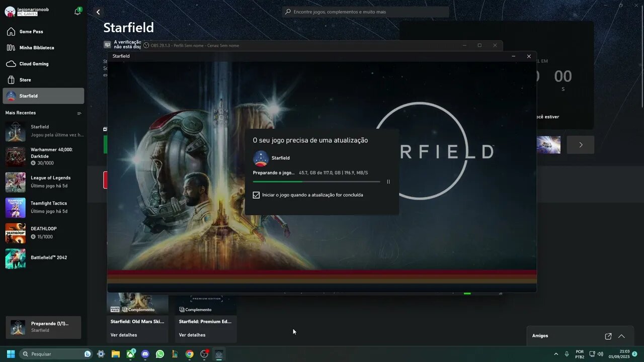This screenshot has width=644, height=362.
Task: Click next arrow in the screenshots carousel
Action: pos(581,145)
